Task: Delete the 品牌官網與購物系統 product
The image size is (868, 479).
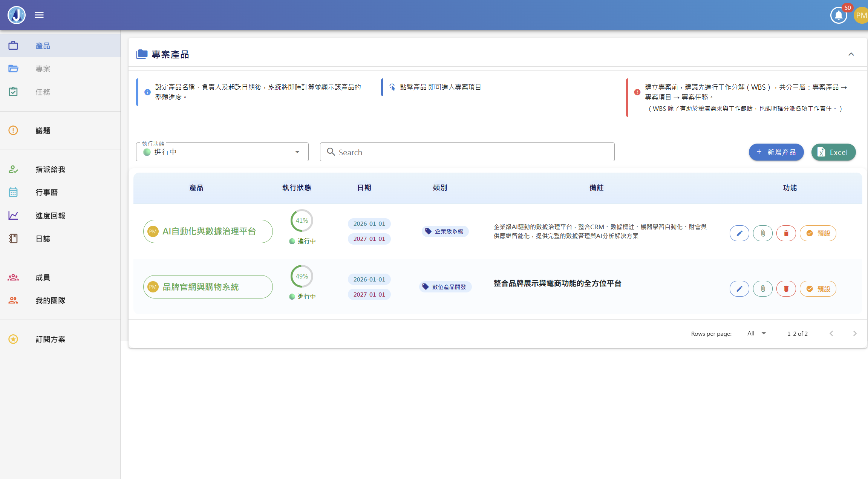Action: [786, 289]
